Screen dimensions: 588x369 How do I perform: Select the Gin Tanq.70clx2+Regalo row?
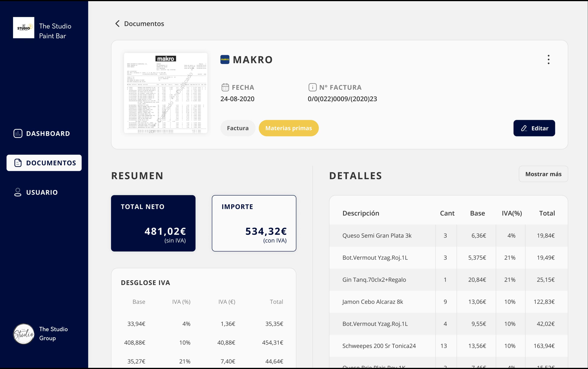pyautogui.click(x=448, y=280)
